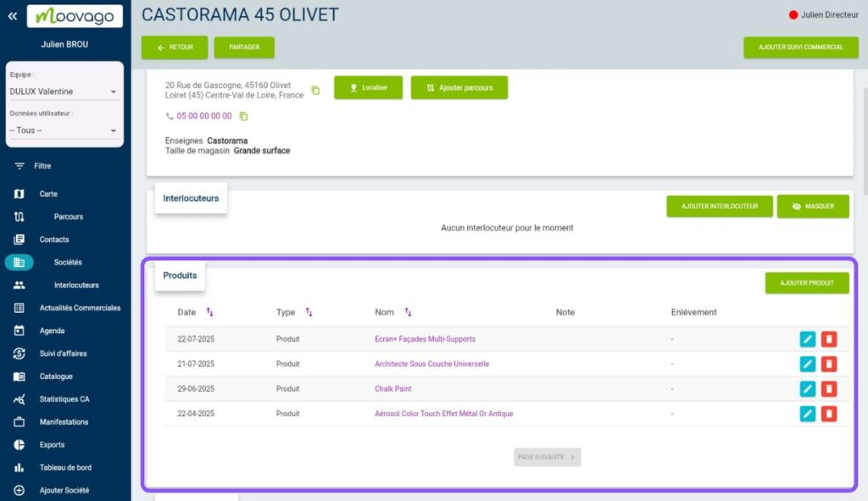868x501 pixels.
Task: Click the PARTAGER button
Action: click(x=244, y=47)
